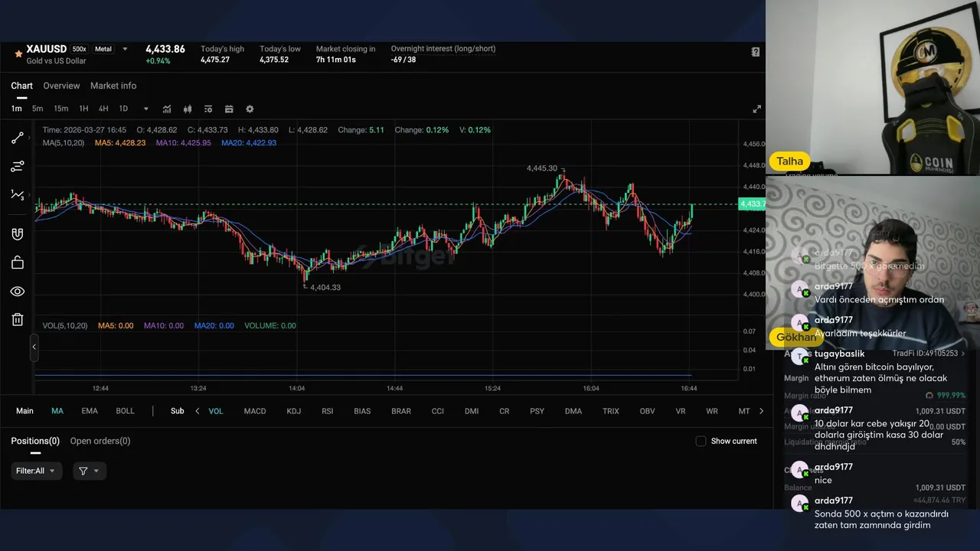Select the 4H timeframe
This screenshot has width=980, height=551.
tap(103, 109)
